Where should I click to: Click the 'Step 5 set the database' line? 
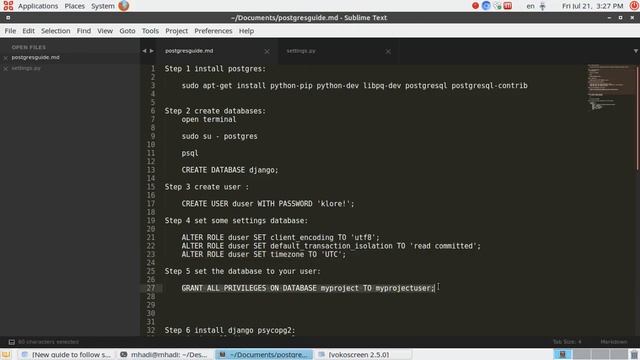click(242, 271)
